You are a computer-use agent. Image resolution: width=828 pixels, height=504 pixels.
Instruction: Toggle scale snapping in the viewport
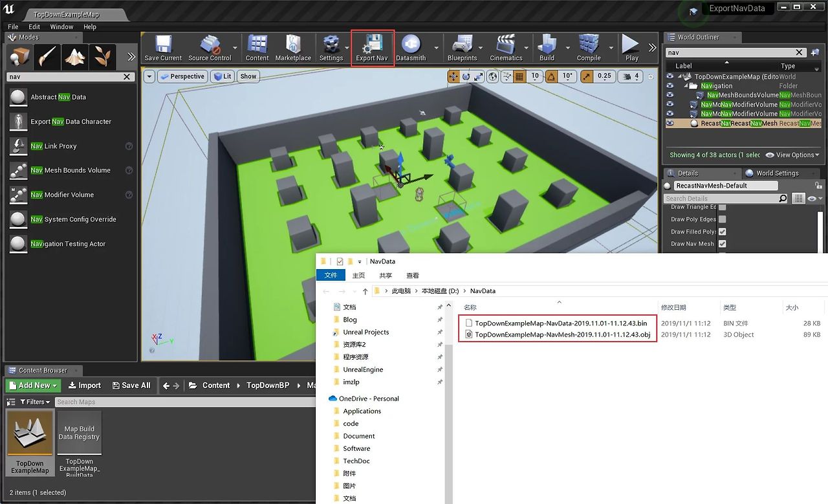587,76
